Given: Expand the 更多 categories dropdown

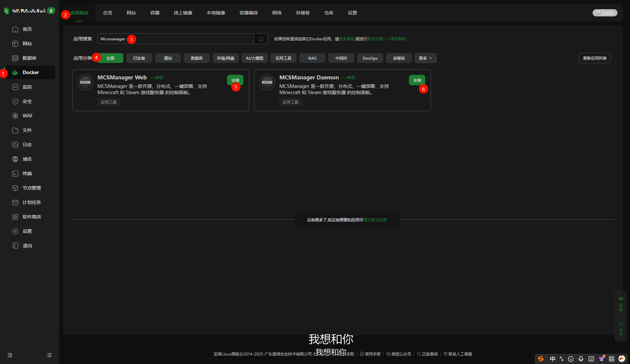Looking at the screenshot, I should pyautogui.click(x=425, y=58).
